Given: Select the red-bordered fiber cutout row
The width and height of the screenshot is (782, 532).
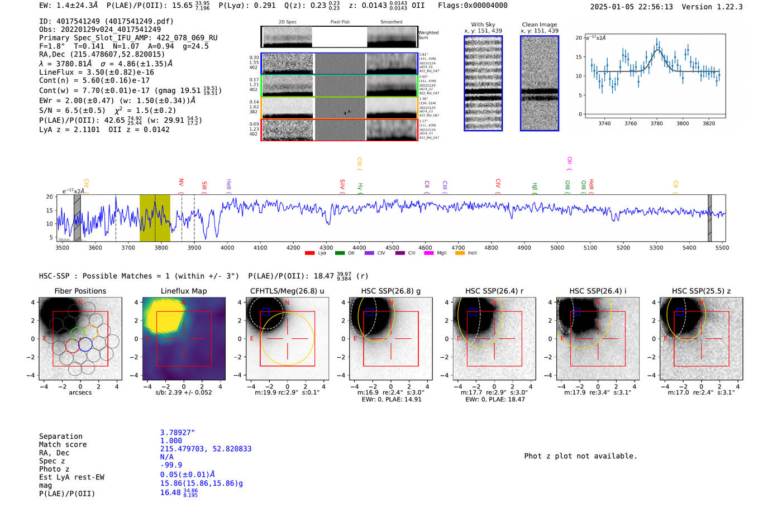Looking at the screenshot, I should coord(339,130).
